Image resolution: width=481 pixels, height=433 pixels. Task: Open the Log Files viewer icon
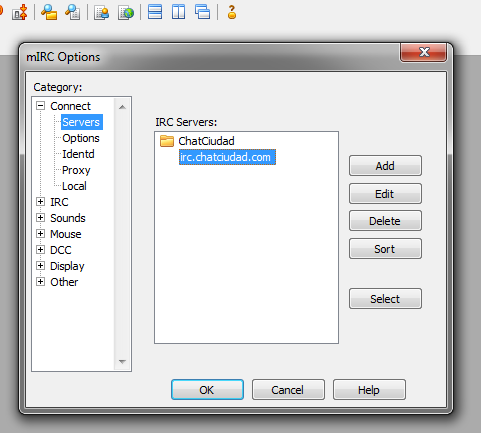point(73,13)
